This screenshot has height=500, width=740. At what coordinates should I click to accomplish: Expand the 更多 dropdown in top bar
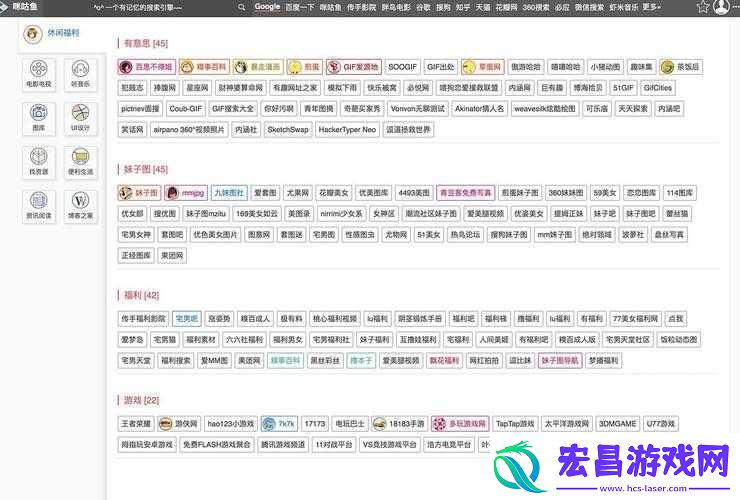click(652, 7)
